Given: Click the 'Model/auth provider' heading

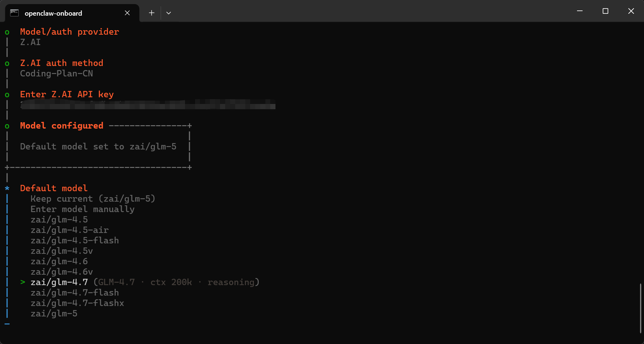Looking at the screenshot, I should coord(70,32).
